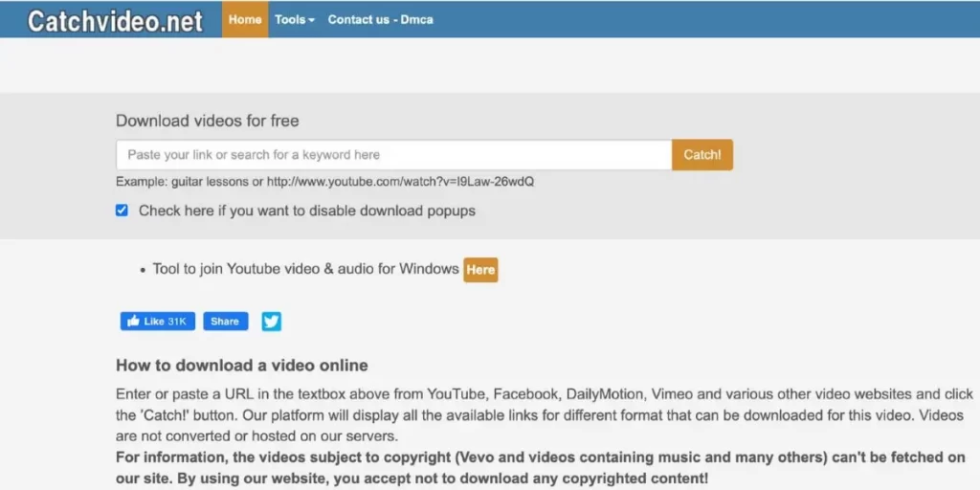Viewport: 980px width, 490px height.
Task: Open the Twitter bird share icon
Action: pos(271,322)
